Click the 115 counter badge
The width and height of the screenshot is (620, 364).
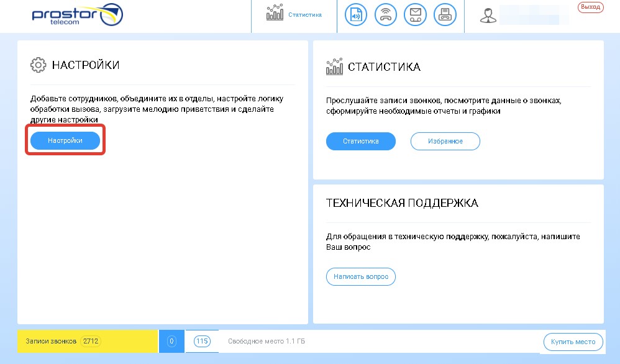click(x=202, y=341)
